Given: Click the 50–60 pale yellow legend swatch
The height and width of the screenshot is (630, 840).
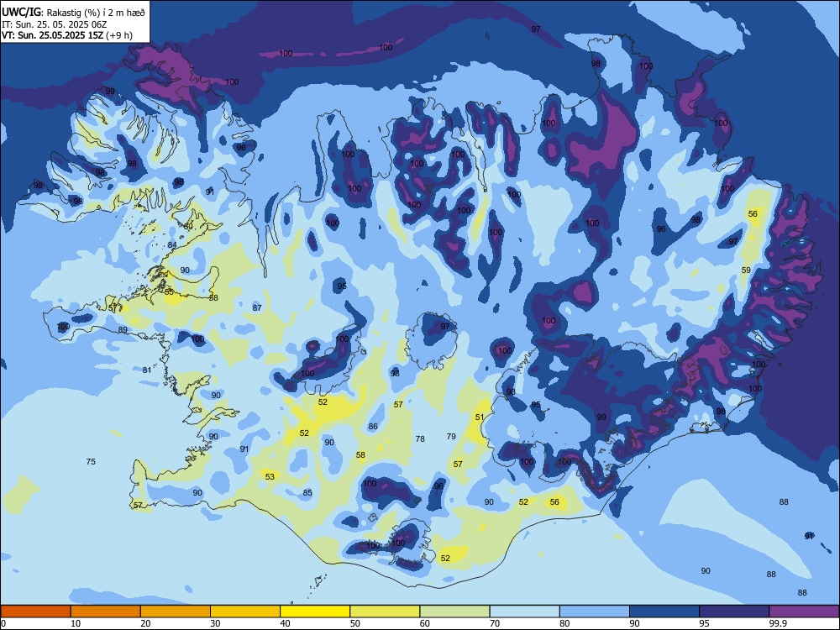Looking at the screenshot, I should 385,612.
